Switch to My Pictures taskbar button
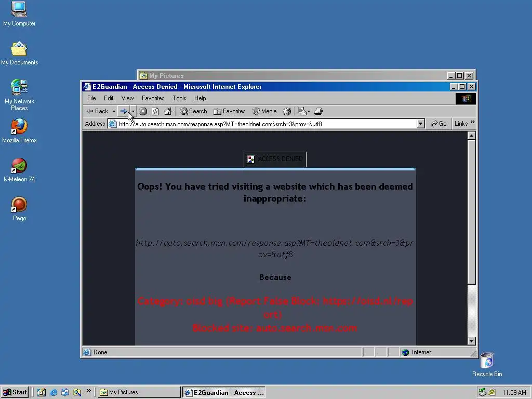Screen dimensions: 532x399 139,392
